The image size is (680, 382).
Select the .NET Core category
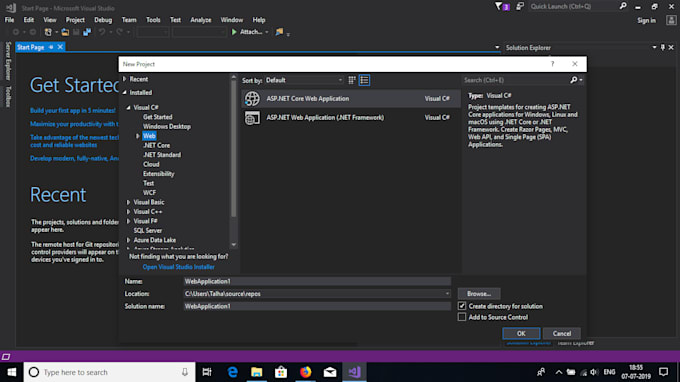[157, 146]
